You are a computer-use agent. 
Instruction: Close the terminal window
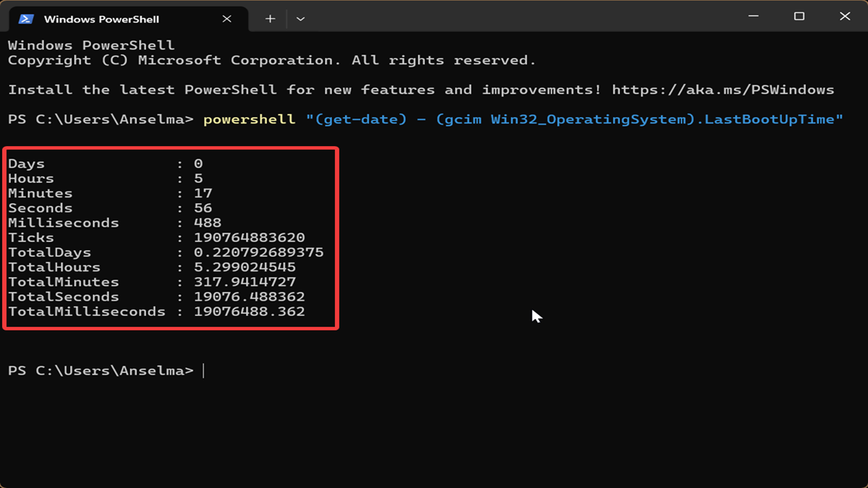click(844, 17)
